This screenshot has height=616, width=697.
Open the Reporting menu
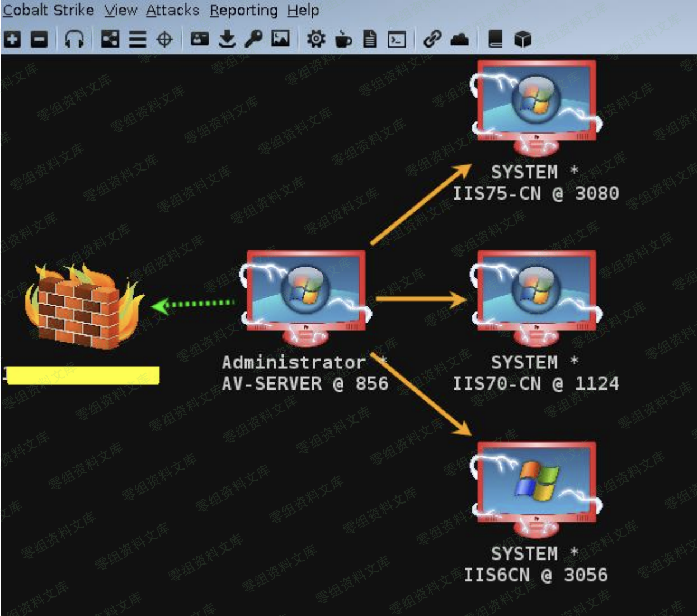click(x=243, y=10)
